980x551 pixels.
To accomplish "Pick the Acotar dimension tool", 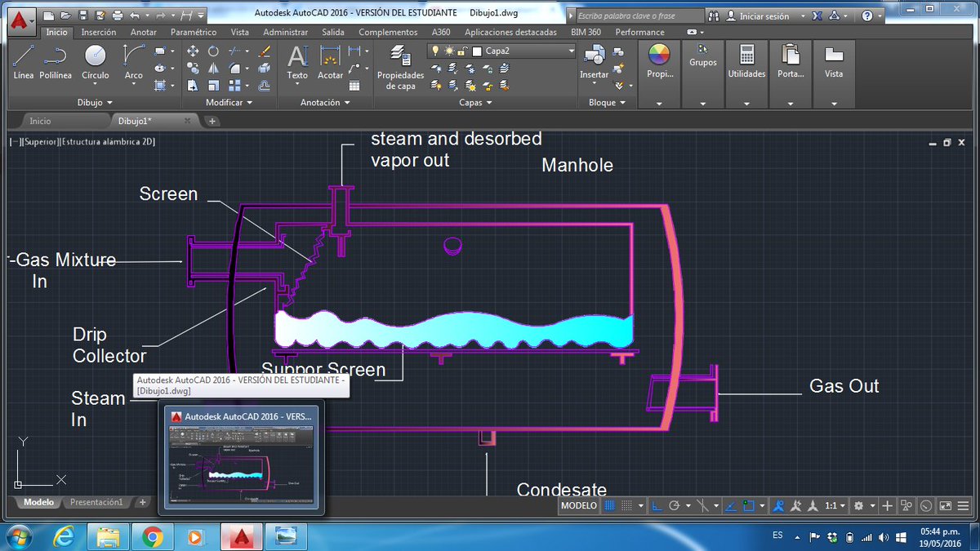I will [x=330, y=62].
